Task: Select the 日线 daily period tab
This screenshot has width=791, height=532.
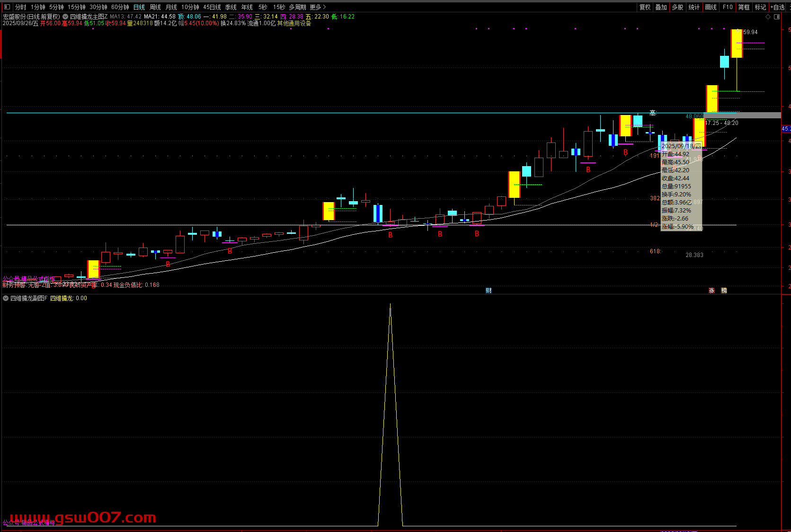Action: [139, 7]
